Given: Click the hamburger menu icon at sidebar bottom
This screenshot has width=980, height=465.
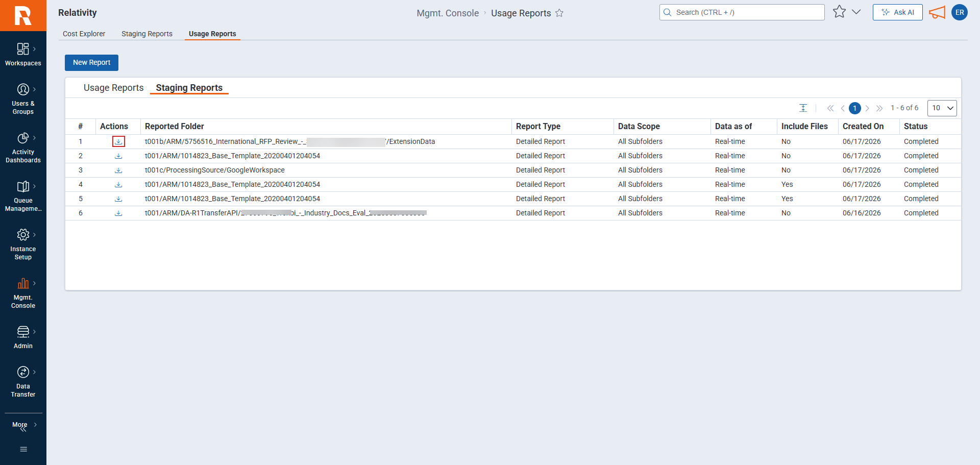Looking at the screenshot, I should (x=23, y=449).
